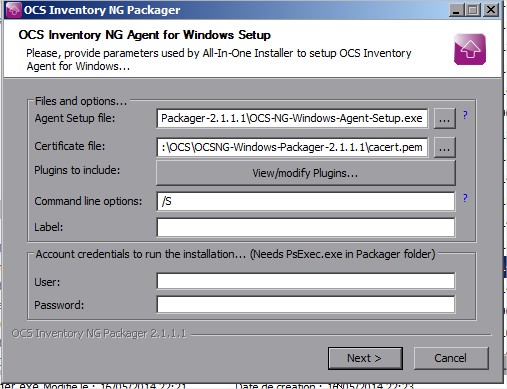Minimize the OCS Packager window
507x389 pixels.
pyautogui.click(x=457, y=10)
